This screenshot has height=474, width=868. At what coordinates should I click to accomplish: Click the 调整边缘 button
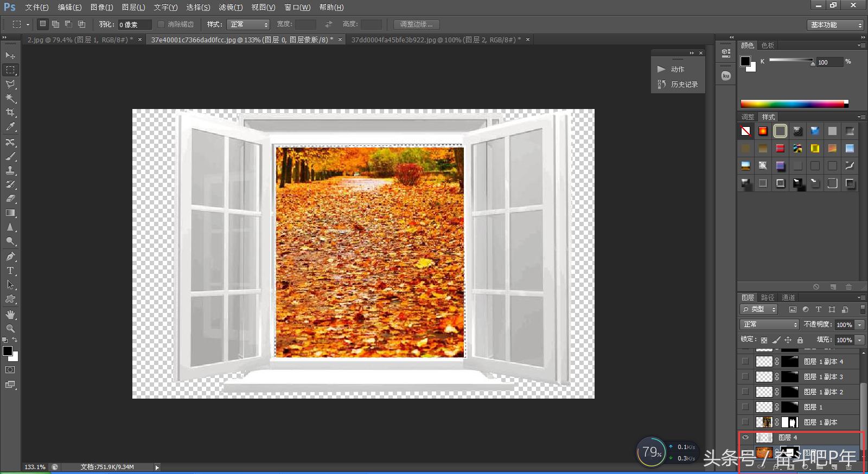pos(416,24)
